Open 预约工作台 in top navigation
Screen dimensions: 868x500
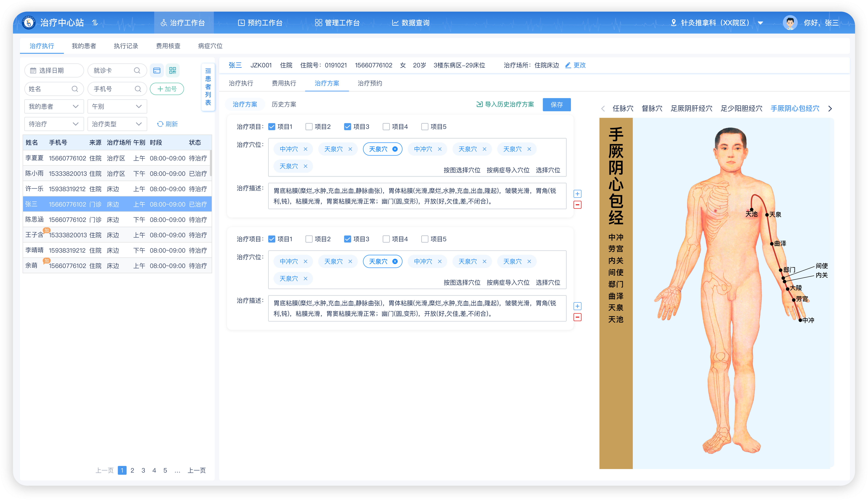[x=260, y=23]
